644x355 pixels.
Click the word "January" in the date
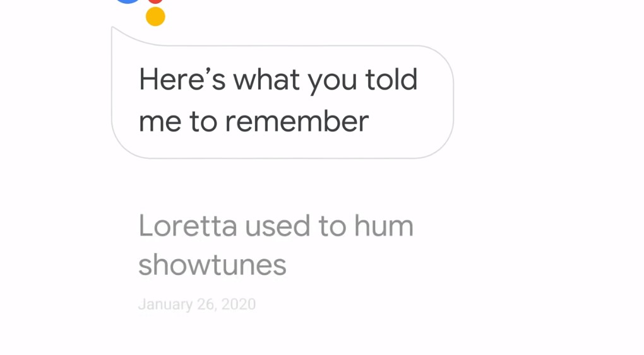click(x=165, y=305)
